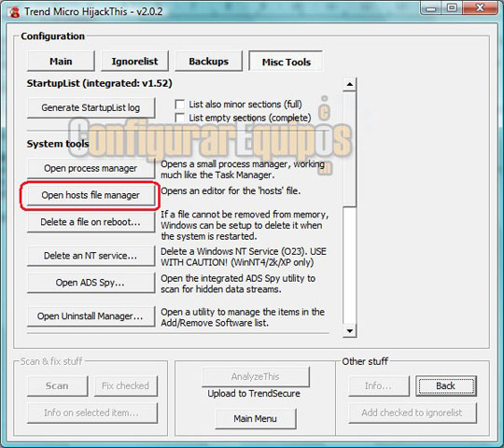504x448 pixels.
Task: Return to Main Menu
Action: click(256, 418)
